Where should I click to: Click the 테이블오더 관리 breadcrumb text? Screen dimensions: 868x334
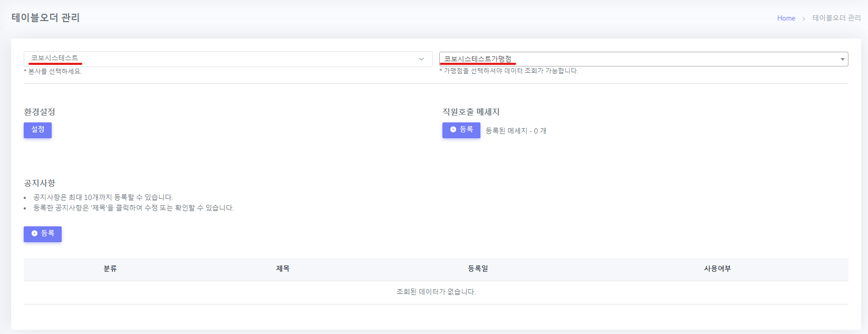click(836, 18)
